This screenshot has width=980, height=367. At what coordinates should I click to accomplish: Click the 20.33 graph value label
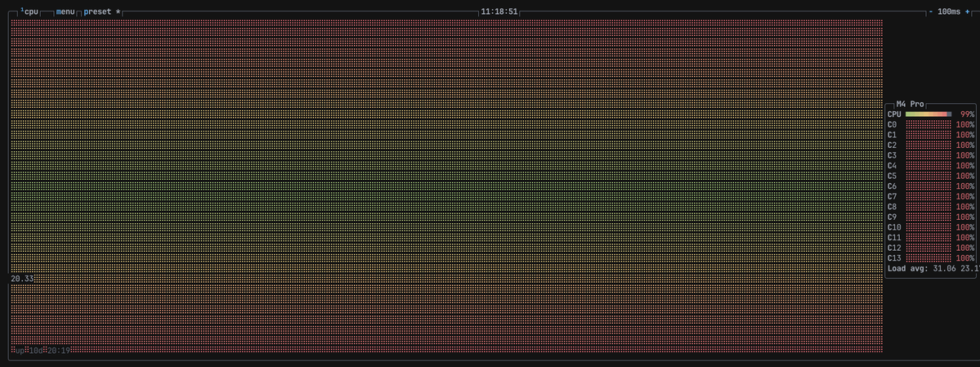(22, 278)
